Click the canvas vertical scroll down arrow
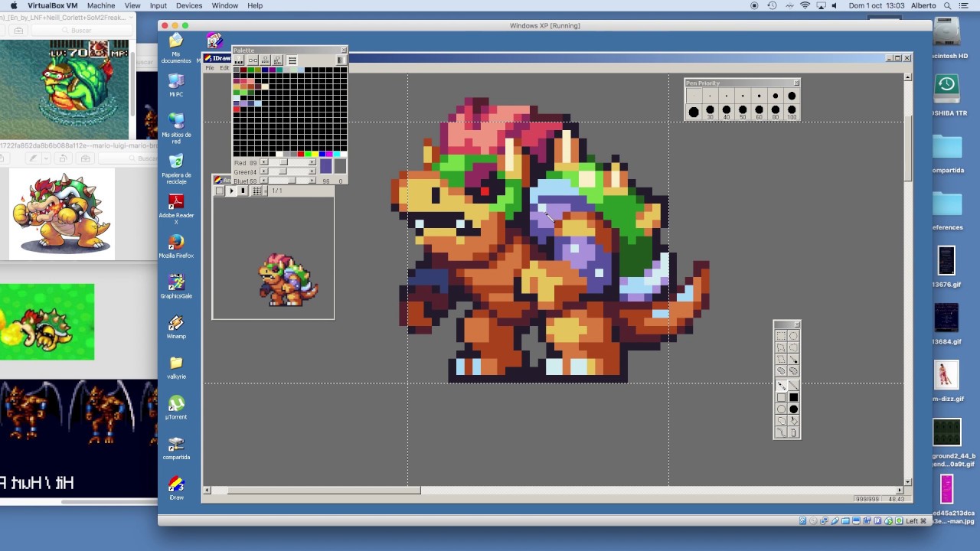 tap(908, 482)
